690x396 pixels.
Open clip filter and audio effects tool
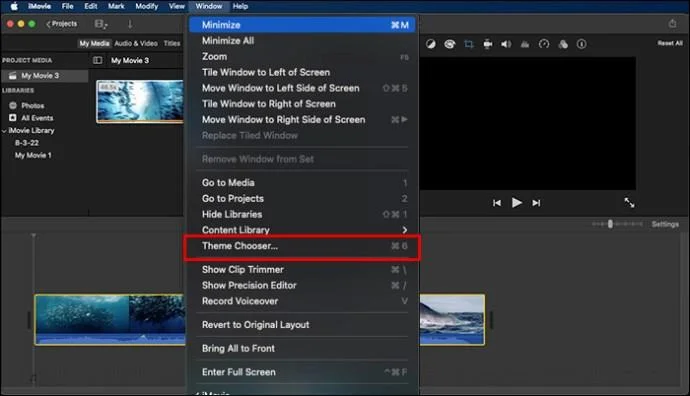point(563,44)
